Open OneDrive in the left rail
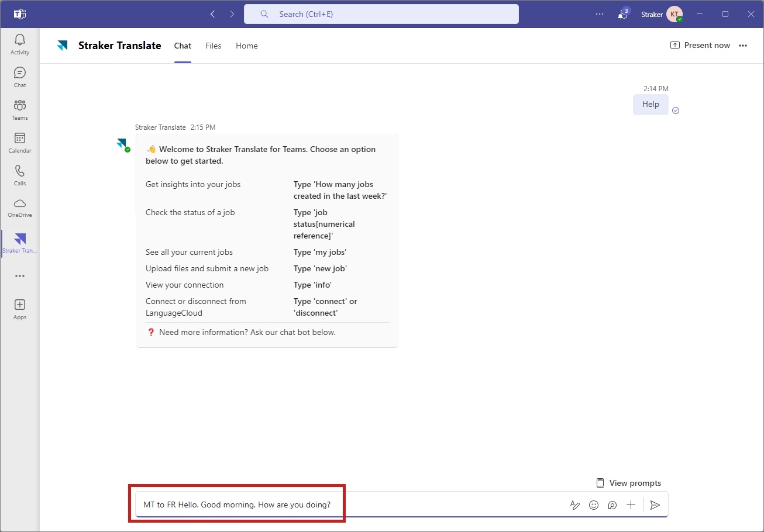The image size is (764, 532). click(20, 208)
